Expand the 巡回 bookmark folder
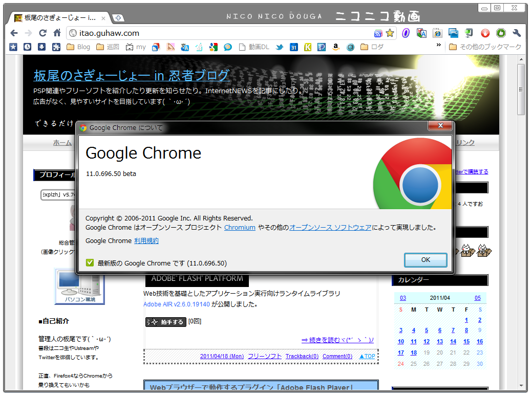The image size is (532, 397). [x=108, y=47]
